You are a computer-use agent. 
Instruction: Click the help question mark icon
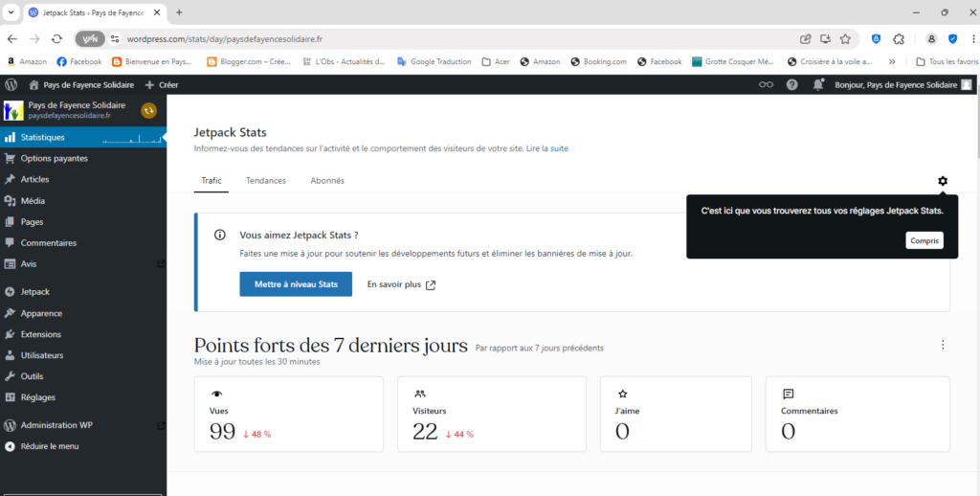[791, 84]
